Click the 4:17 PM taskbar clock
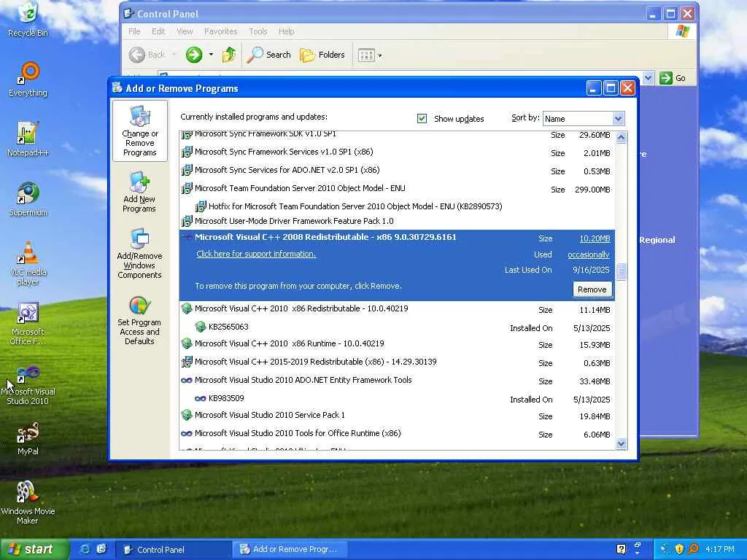The height and width of the screenshot is (560, 747). coord(720,550)
